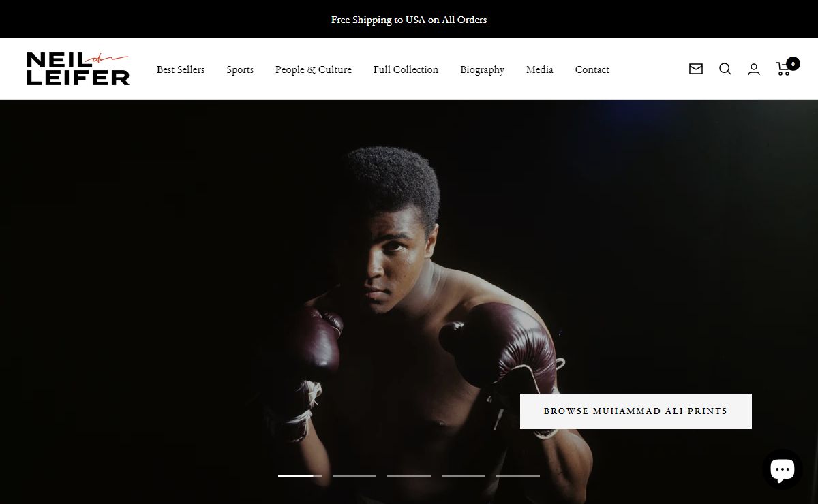Image resolution: width=818 pixels, height=504 pixels.
Task: Open the Media menu item
Action: [539, 69]
